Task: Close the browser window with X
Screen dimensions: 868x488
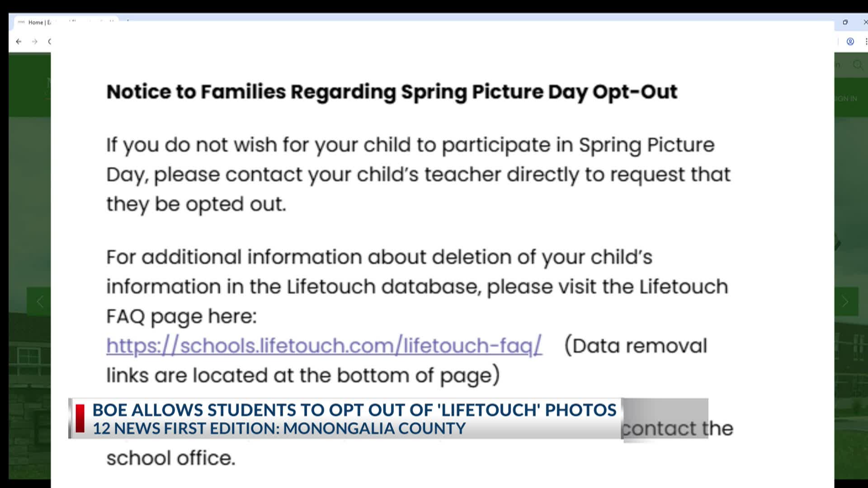Action: [865, 22]
